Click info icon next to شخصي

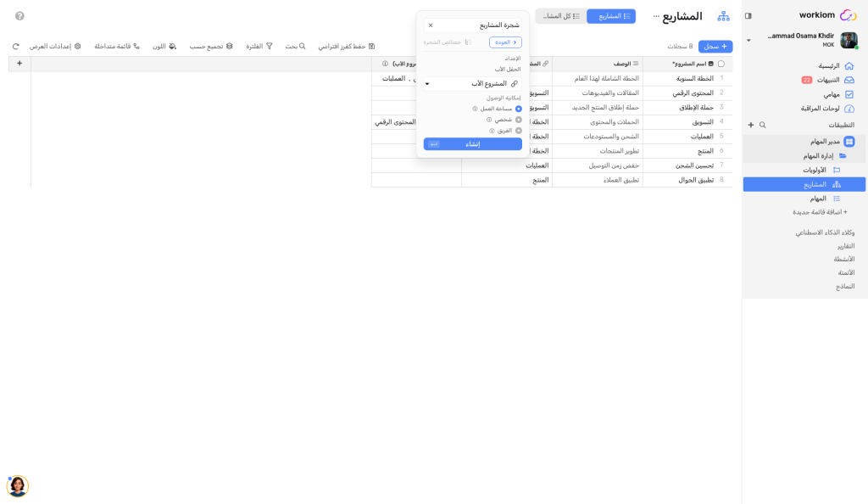(489, 120)
